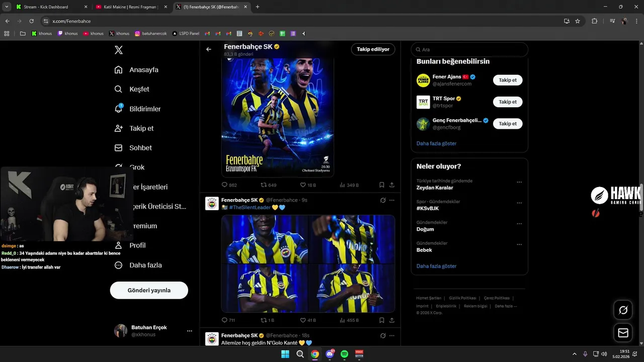Bookmark this page with star icon
The height and width of the screenshot is (362, 644).
tap(578, 21)
